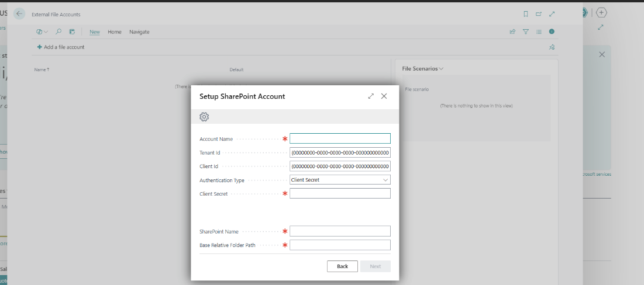The height and width of the screenshot is (285, 644).
Task: Open the Navigate menu tab
Action: 139,32
